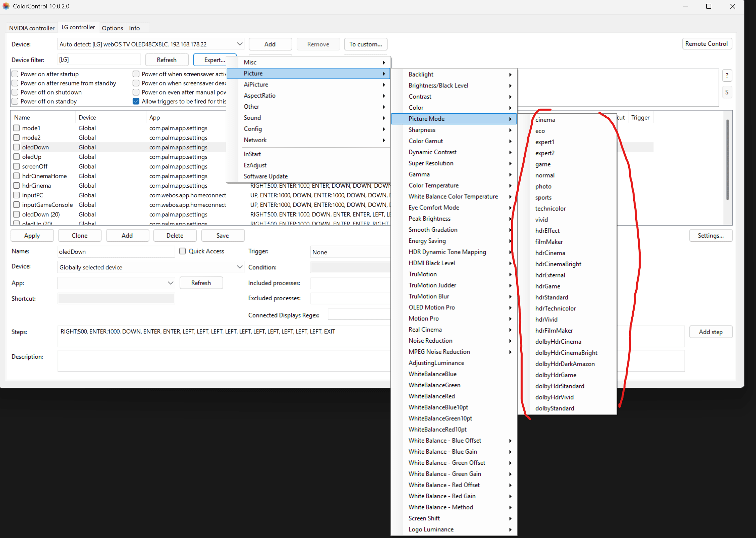Select dolbyHdrCinemaBright picture mode
756x538 pixels.
[x=567, y=353]
